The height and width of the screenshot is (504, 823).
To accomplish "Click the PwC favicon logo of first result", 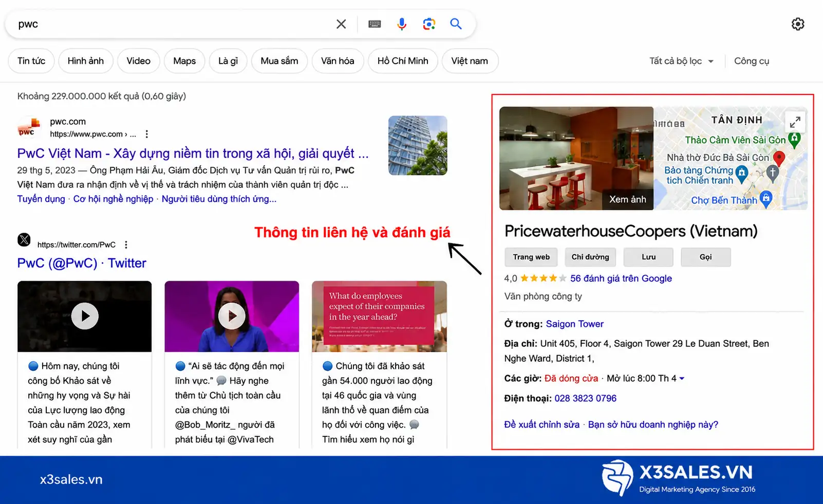I will pyautogui.click(x=28, y=127).
